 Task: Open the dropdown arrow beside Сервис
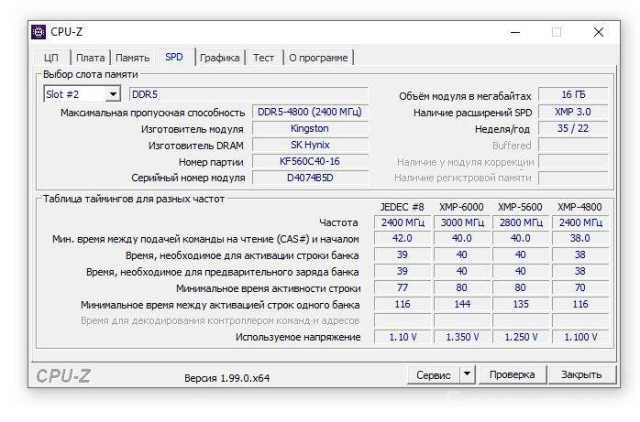click(x=467, y=375)
